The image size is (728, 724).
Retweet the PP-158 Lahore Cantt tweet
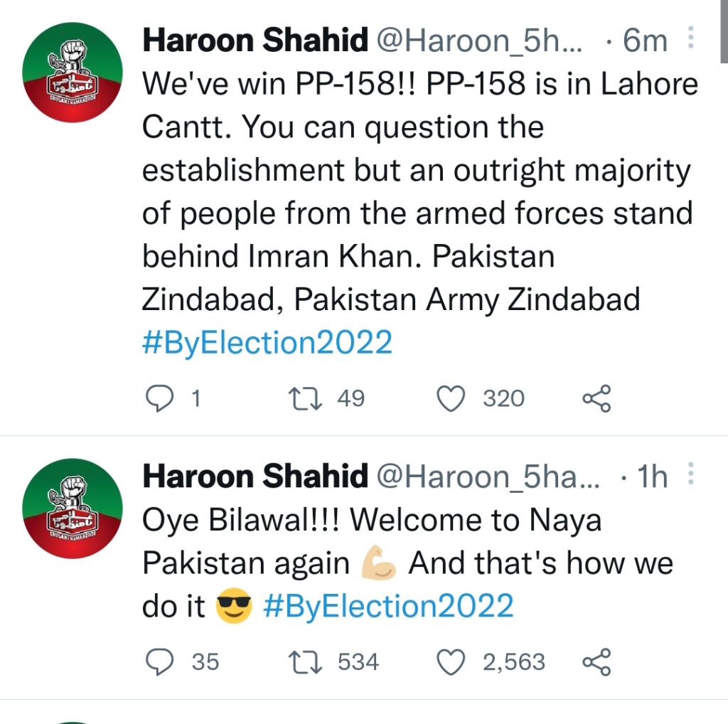[305, 398]
